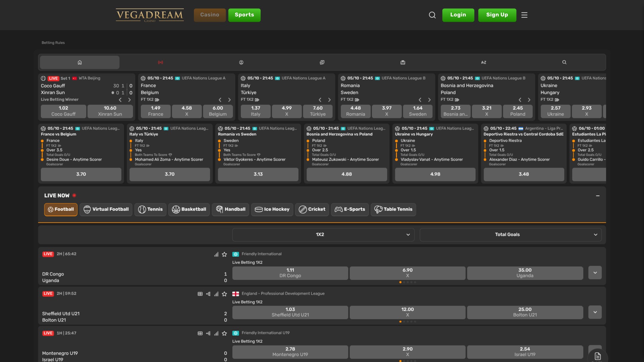644x362 pixels.
Task: Click the Sign Up button
Action: [497, 15]
